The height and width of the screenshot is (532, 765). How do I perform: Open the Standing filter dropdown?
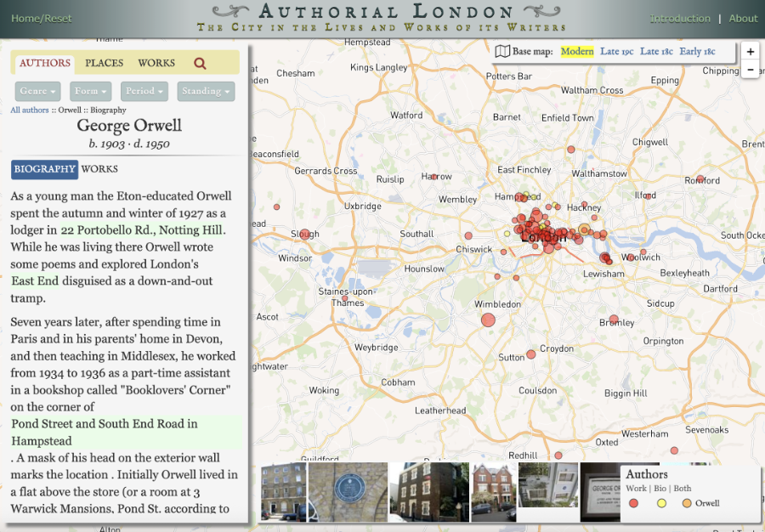[206, 91]
